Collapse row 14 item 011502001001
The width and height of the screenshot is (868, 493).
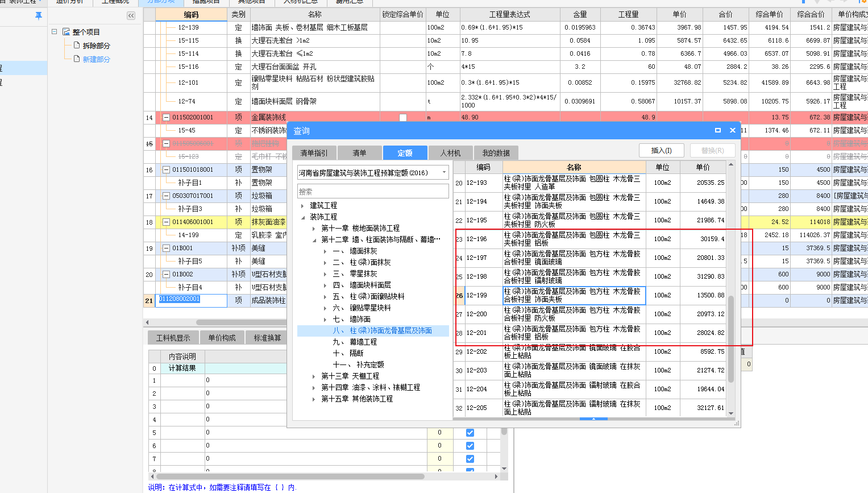tap(166, 118)
